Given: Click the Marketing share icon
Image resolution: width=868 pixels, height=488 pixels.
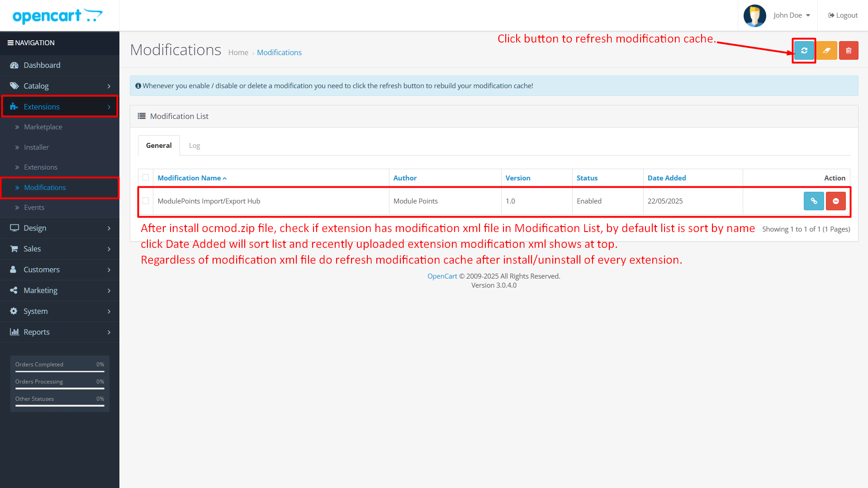Looking at the screenshot, I should tap(14, 290).
